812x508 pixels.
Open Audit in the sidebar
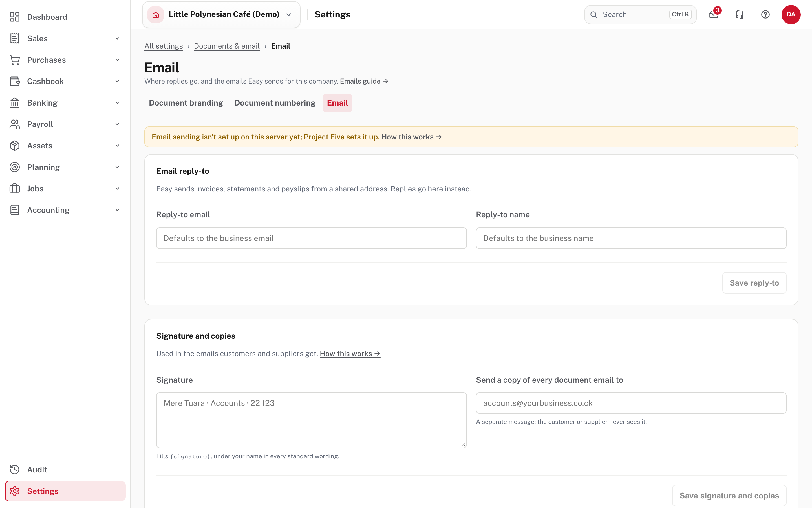(x=37, y=470)
